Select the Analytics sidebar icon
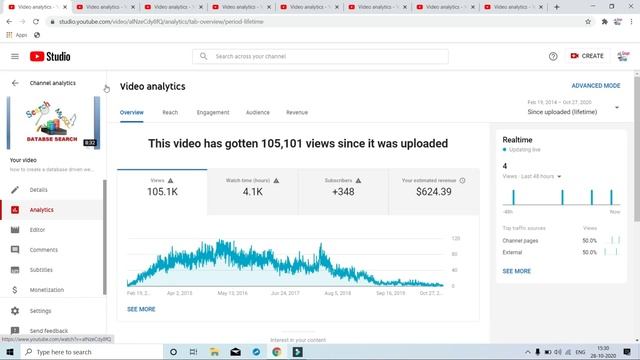Screen dimensions: 640x360 pyautogui.click(x=15, y=210)
